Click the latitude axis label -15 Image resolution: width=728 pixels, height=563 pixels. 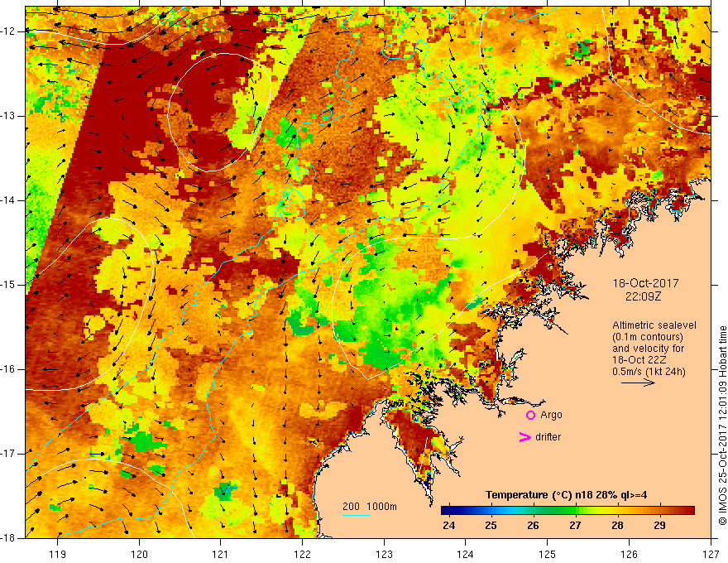pyautogui.click(x=8, y=285)
